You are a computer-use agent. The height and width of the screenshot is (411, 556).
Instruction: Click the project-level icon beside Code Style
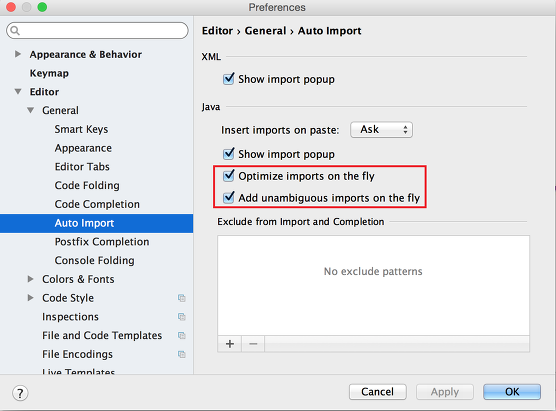(x=182, y=298)
